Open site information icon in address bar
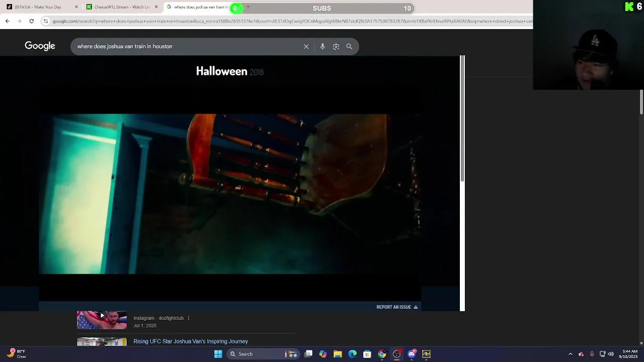This screenshot has height=362, width=644. [x=46, y=21]
